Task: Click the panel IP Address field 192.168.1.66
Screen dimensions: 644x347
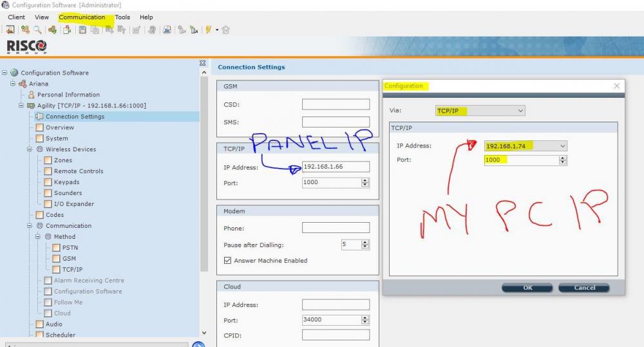Action: coord(336,167)
